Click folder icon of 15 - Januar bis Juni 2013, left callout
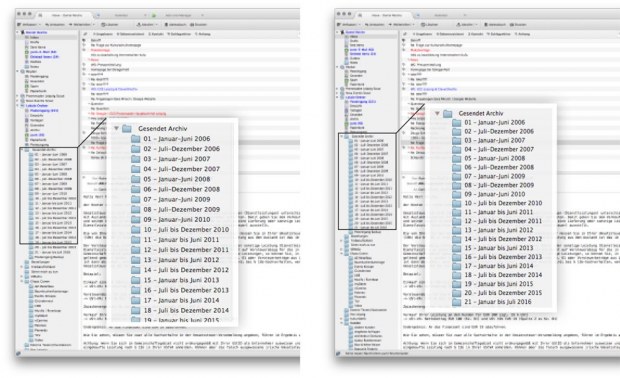Viewport: 620px width, 378px height. 136,280
